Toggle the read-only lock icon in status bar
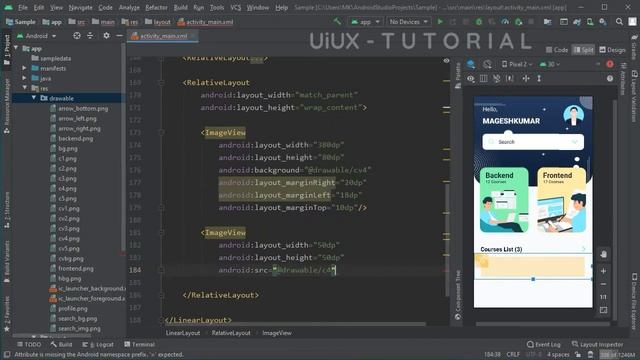Image resolution: width=640 pixels, height=360 pixels. coord(578,354)
